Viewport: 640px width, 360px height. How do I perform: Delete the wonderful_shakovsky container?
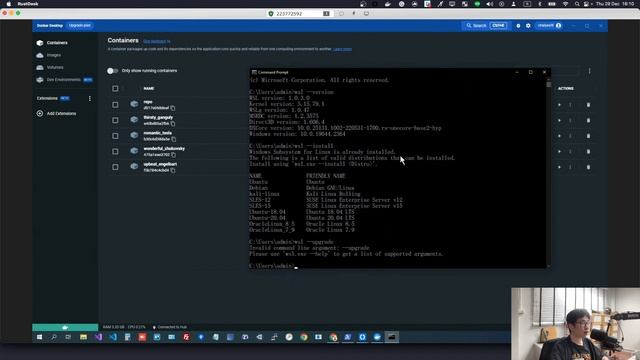[x=588, y=151]
